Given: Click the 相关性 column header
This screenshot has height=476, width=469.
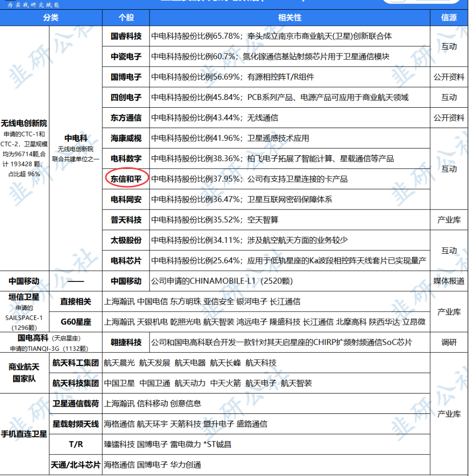Looking at the screenshot, I should [290, 17].
